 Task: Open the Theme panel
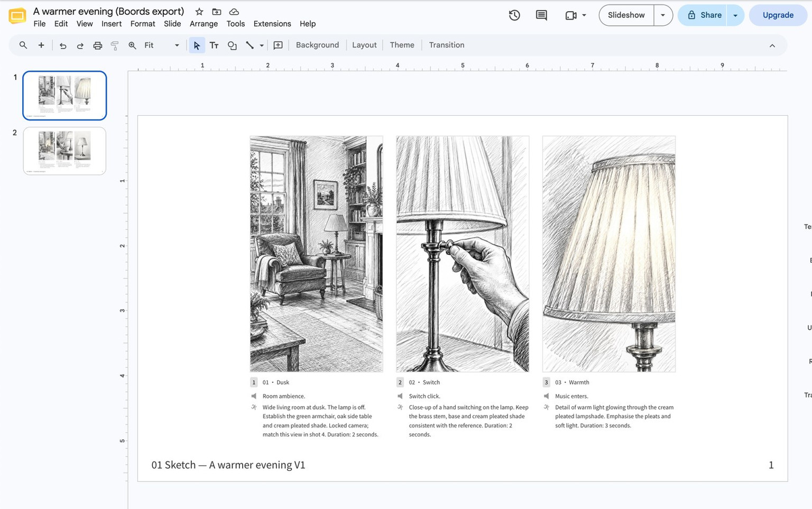402,45
